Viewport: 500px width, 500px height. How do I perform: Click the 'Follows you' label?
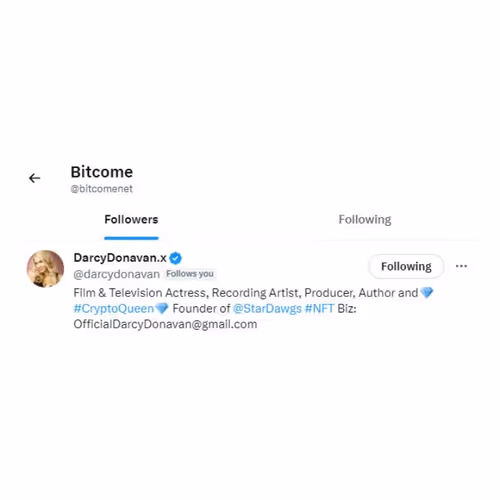(x=190, y=274)
